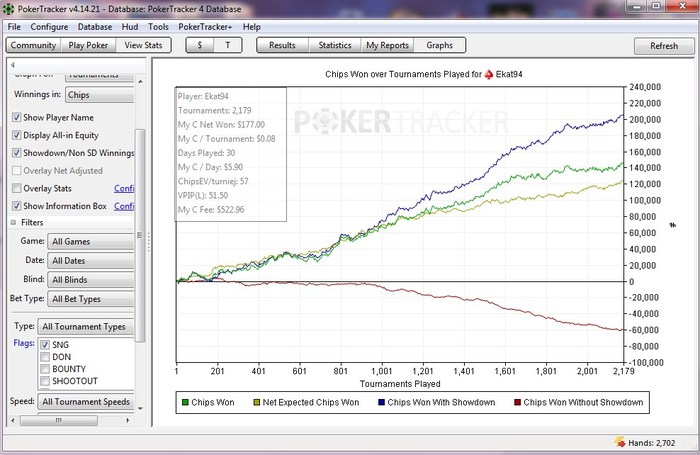Check the SHOOTOUT flag checkbox
Image resolution: width=700 pixels, height=455 pixels.
(x=45, y=381)
